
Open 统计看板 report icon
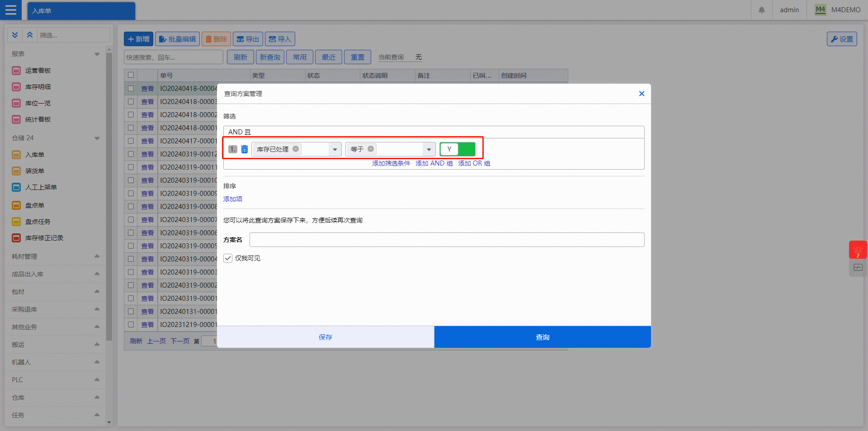click(16, 119)
